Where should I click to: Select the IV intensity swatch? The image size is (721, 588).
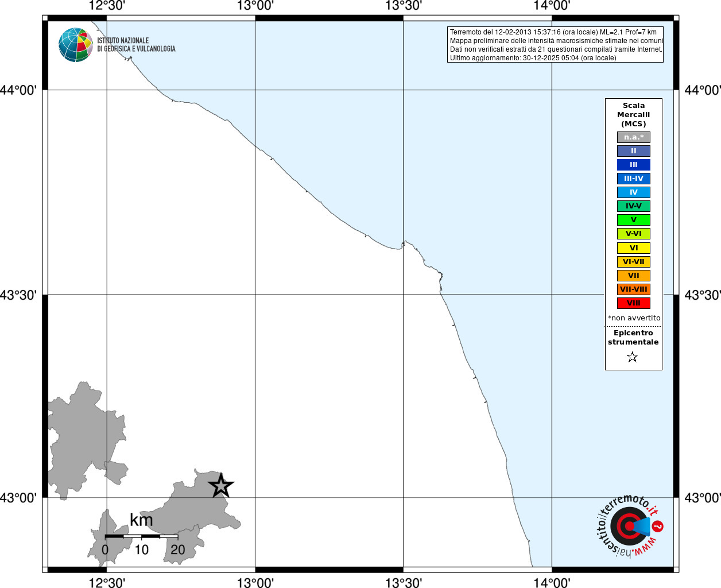tap(634, 192)
